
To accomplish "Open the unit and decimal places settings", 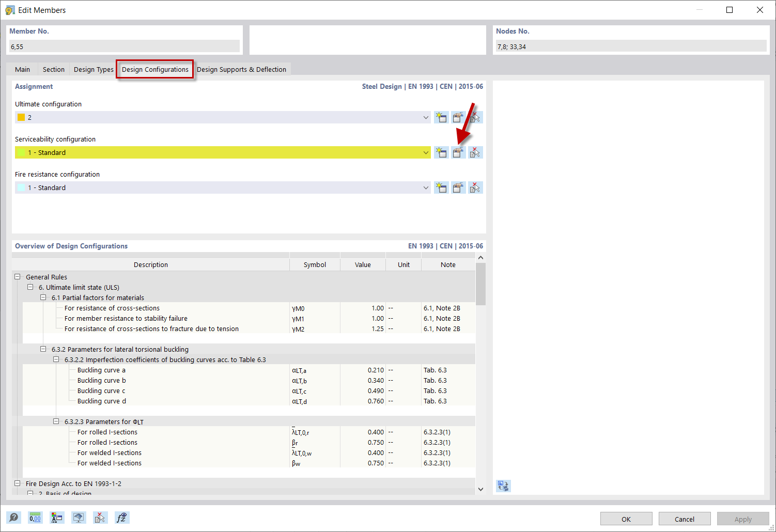I will (35, 517).
